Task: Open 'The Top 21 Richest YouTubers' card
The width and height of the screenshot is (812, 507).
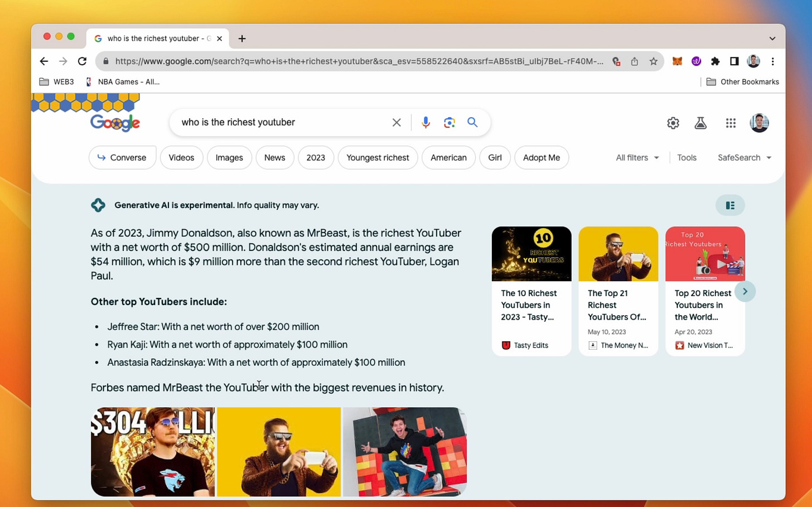Action: [x=618, y=291]
